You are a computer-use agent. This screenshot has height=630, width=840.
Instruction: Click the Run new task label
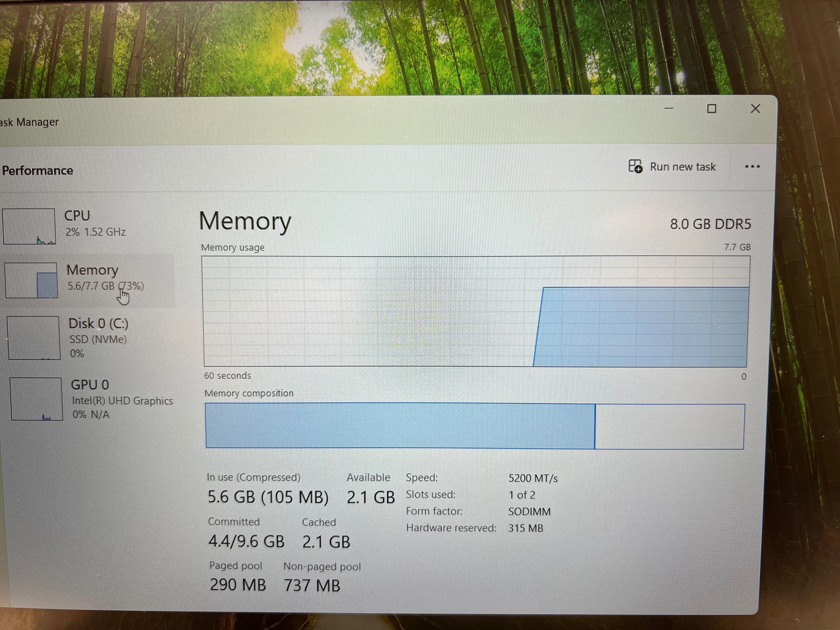(682, 167)
